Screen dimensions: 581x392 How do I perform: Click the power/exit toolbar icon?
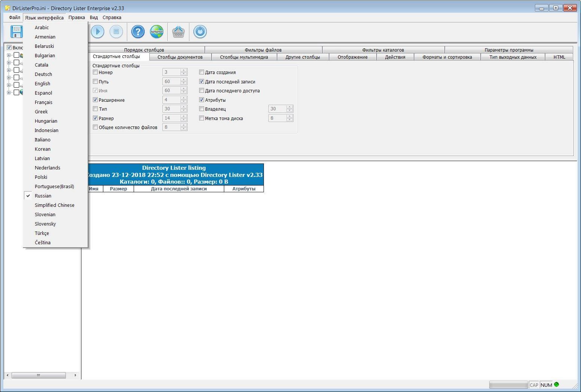tap(200, 32)
